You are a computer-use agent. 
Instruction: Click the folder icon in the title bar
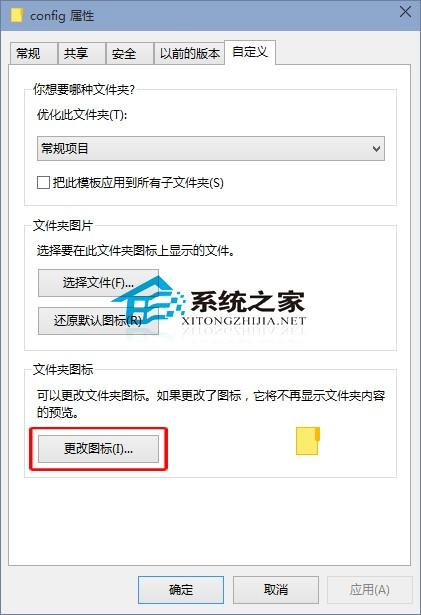(16, 15)
